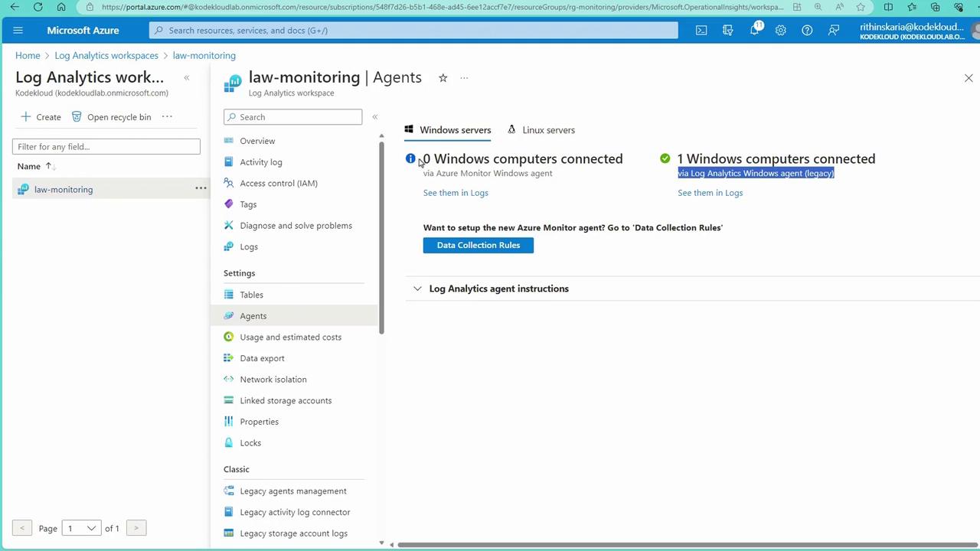This screenshot has height=551, width=980.
Task: Expand Log Analytics agent instructions
Action: coord(498,289)
